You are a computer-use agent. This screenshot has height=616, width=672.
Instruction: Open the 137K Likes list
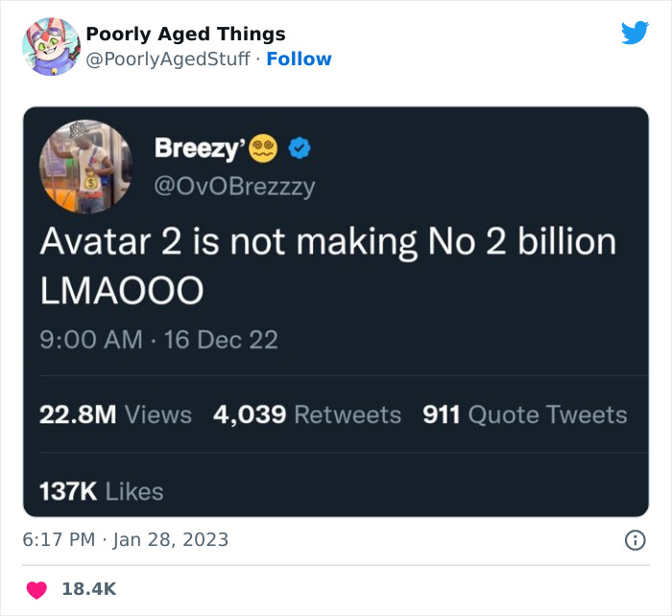101,491
